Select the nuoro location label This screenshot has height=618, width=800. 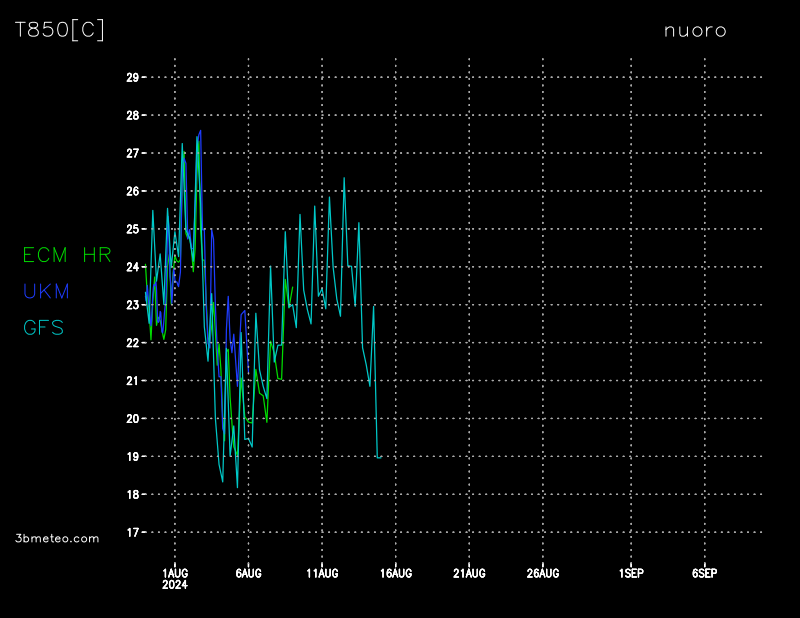click(695, 31)
